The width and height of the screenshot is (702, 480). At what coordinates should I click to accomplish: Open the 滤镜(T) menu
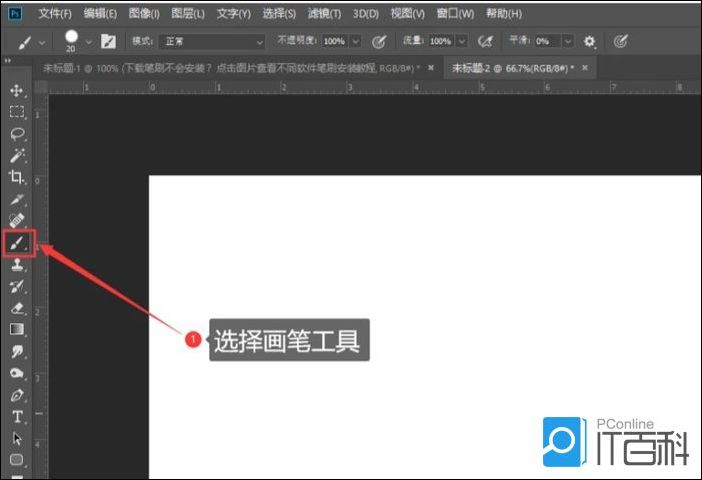[x=324, y=14]
